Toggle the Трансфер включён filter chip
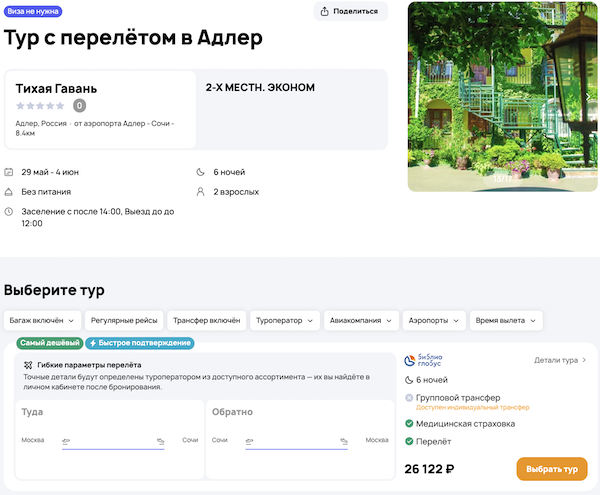 206,321
